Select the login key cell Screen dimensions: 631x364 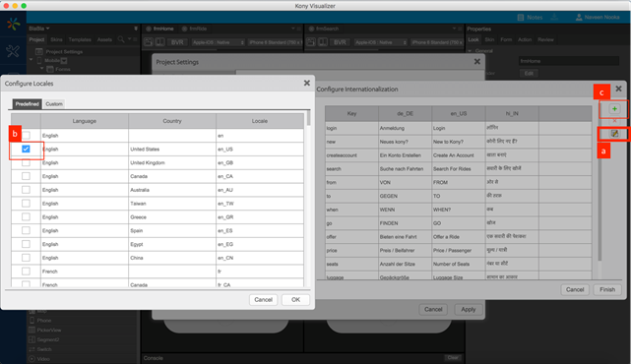pyautogui.click(x=351, y=128)
